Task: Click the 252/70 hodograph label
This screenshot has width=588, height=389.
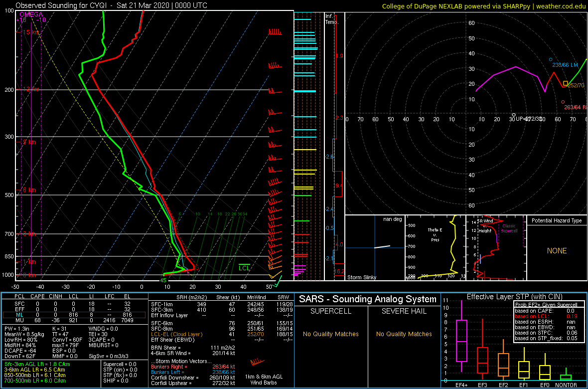Action: pyautogui.click(x=577, y=85)
